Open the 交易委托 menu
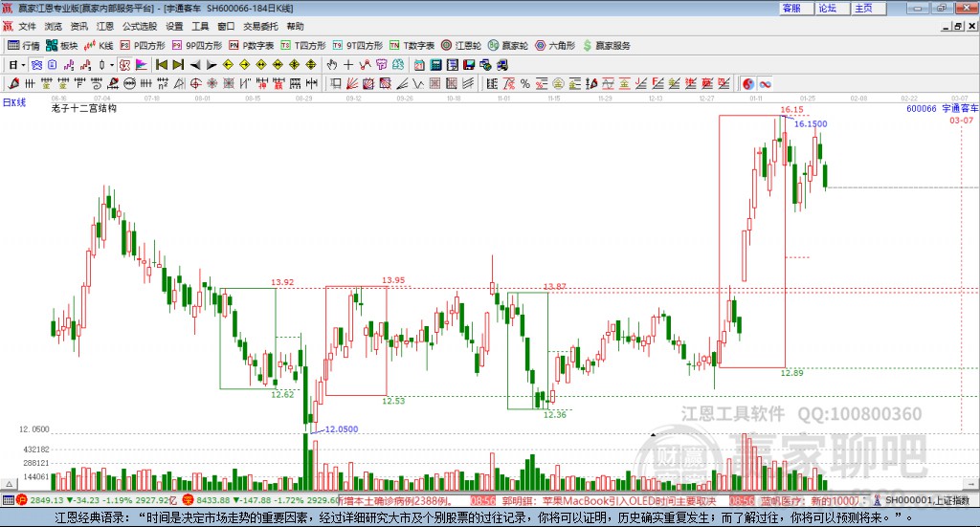980x527 pixels. [260, 26]
